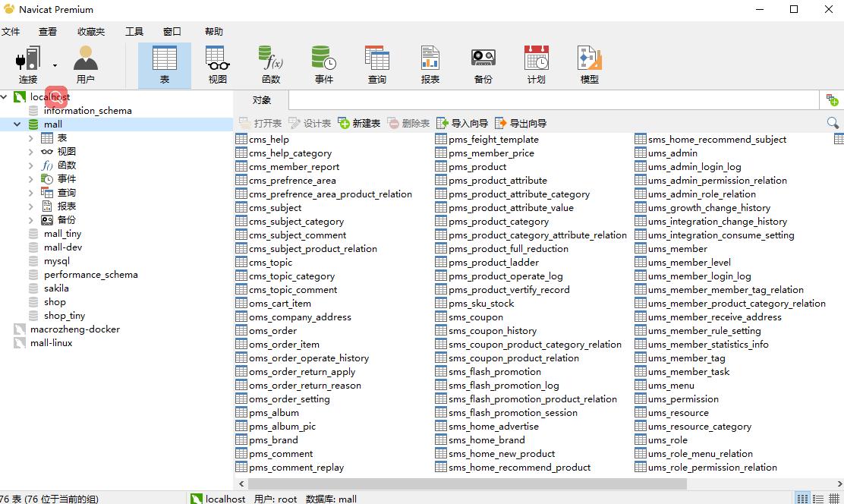The height and width of the screenshot is (504, 844).
Task: Open the Schedule (计划) calendar icon
Action: (536, 60)
